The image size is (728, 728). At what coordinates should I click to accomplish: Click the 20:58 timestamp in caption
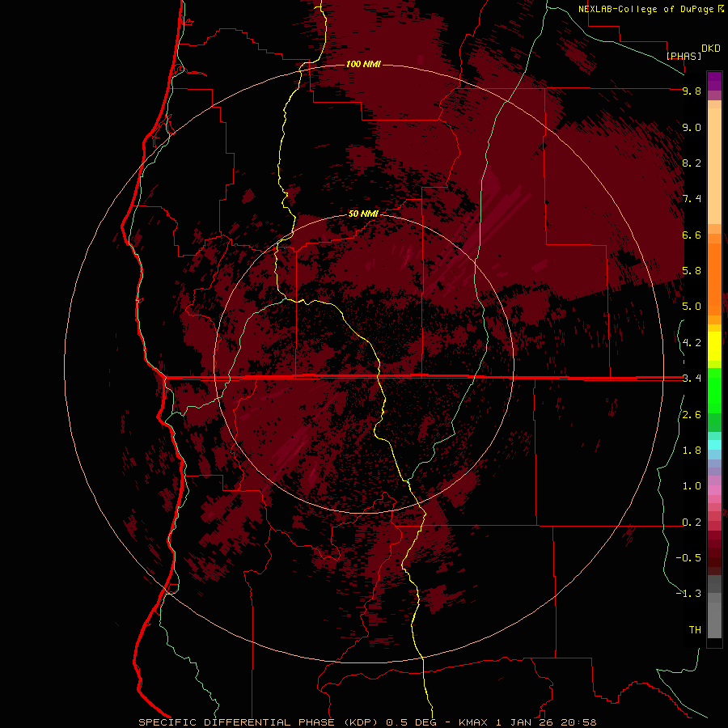pos(578,722)
